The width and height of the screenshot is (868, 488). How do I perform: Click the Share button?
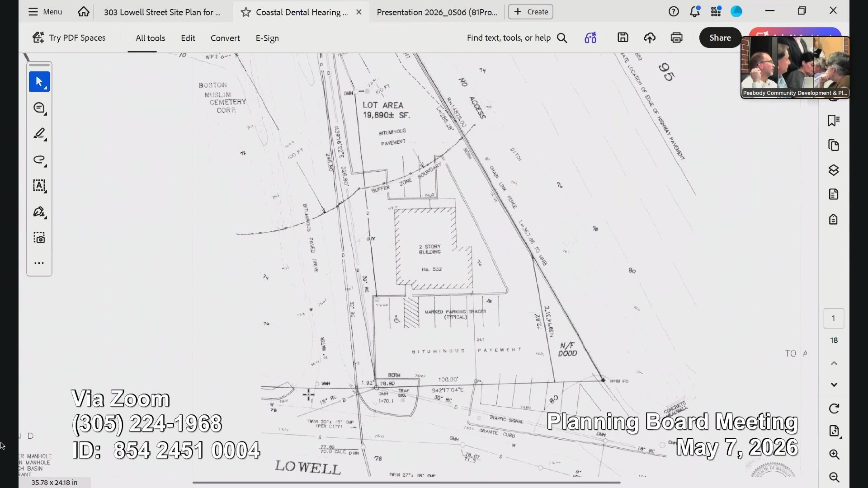click(x=720, y=38)
